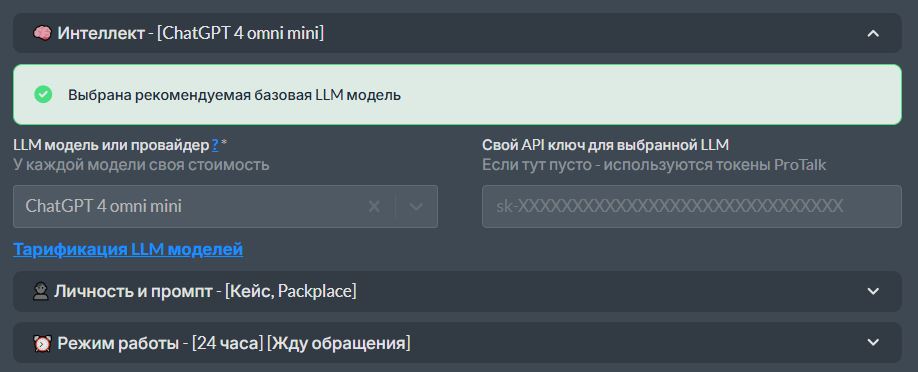Screen dimensions: 918x372
Task: Click the question mark help link
Action: (215, 144)
